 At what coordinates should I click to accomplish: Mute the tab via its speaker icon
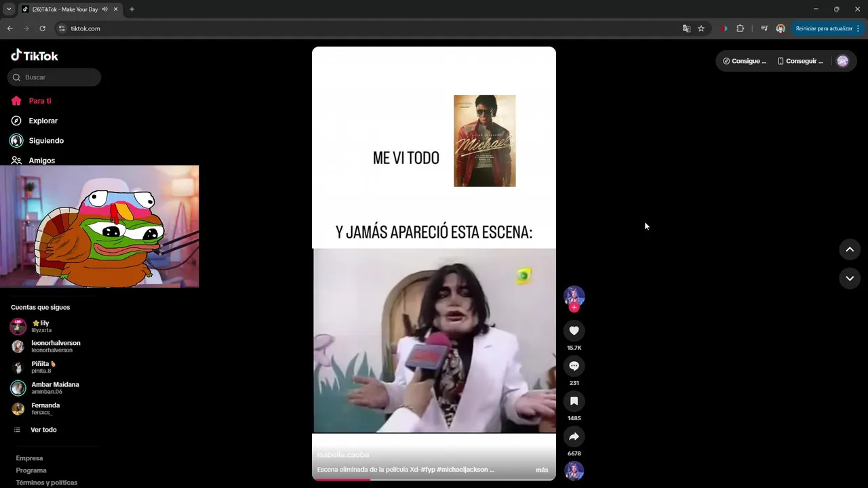[104, 9]
